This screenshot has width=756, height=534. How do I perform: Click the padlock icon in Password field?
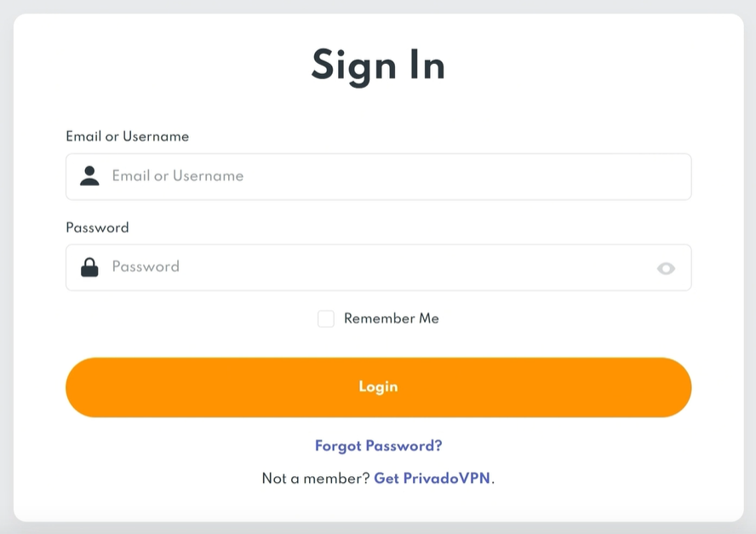89,267
